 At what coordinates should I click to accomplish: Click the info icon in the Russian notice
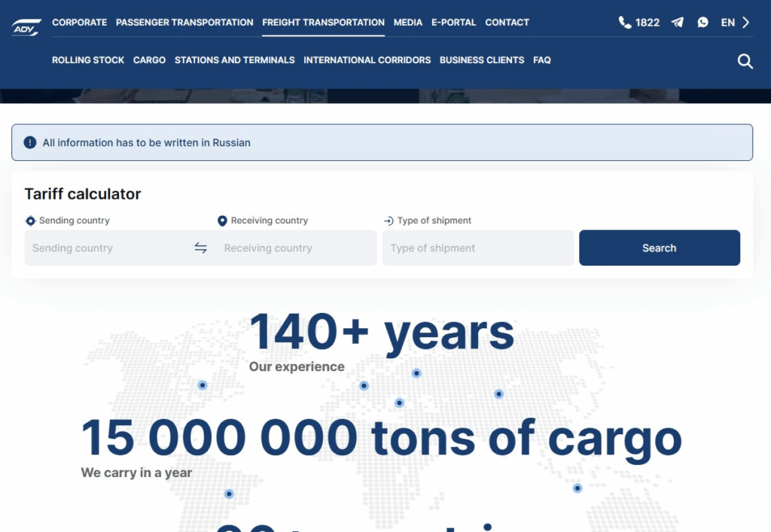30,142
